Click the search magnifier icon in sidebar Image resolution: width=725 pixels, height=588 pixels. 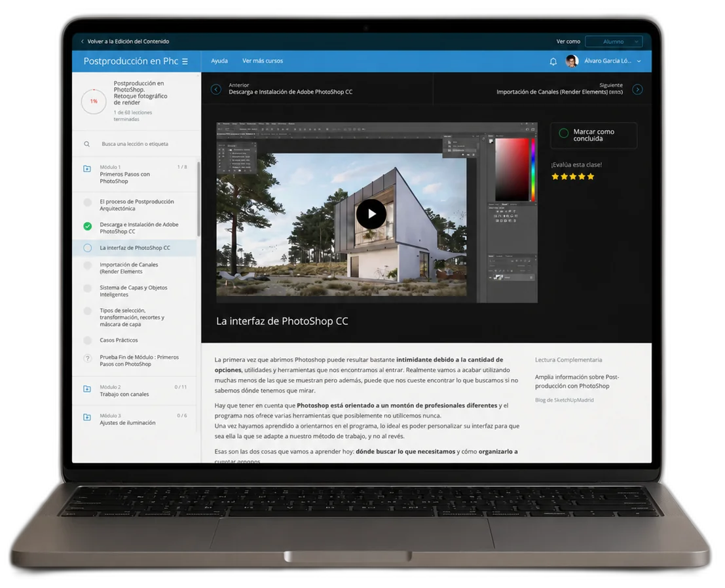coord(87,144)
